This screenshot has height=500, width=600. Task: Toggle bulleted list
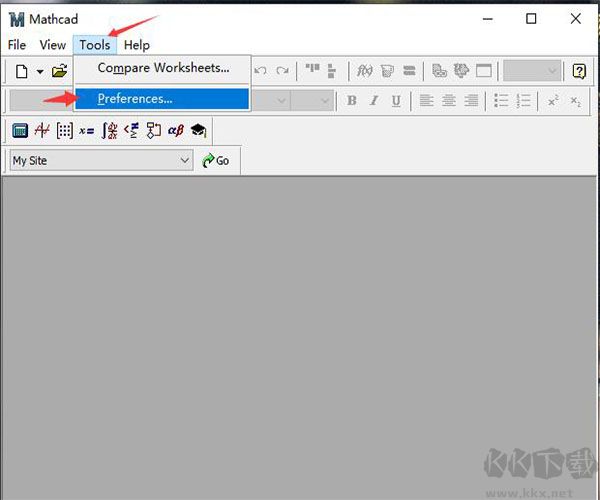click(x=501, y=101)
